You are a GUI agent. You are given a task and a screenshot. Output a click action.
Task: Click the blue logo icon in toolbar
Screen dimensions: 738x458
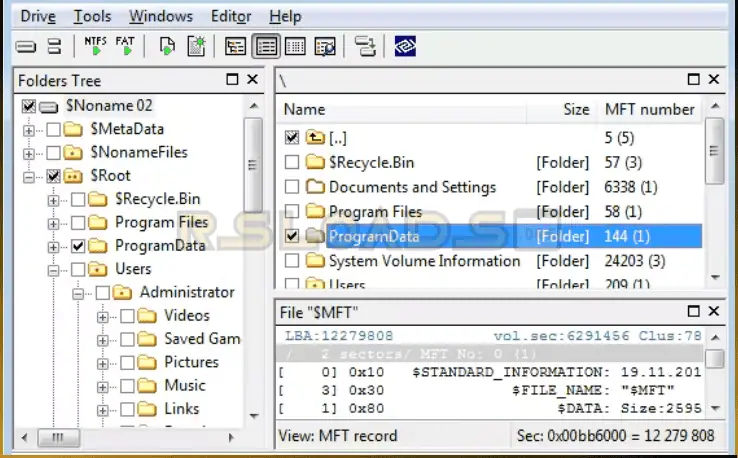coord(405,46)
